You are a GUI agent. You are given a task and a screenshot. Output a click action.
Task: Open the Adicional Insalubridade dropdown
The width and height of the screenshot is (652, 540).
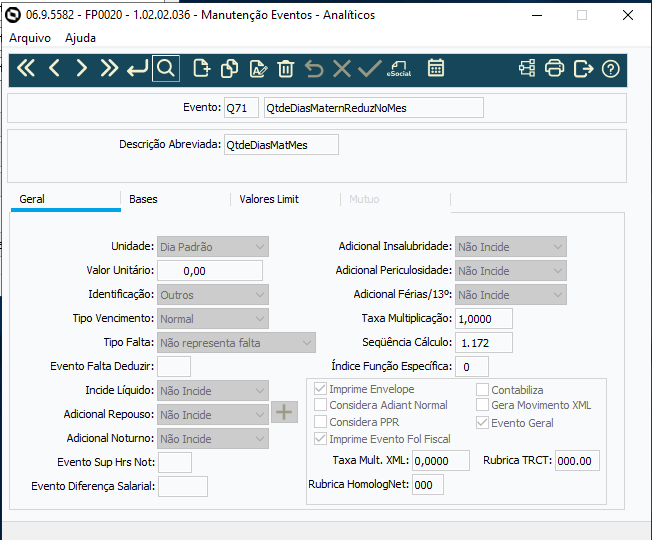tap(511, 247)
